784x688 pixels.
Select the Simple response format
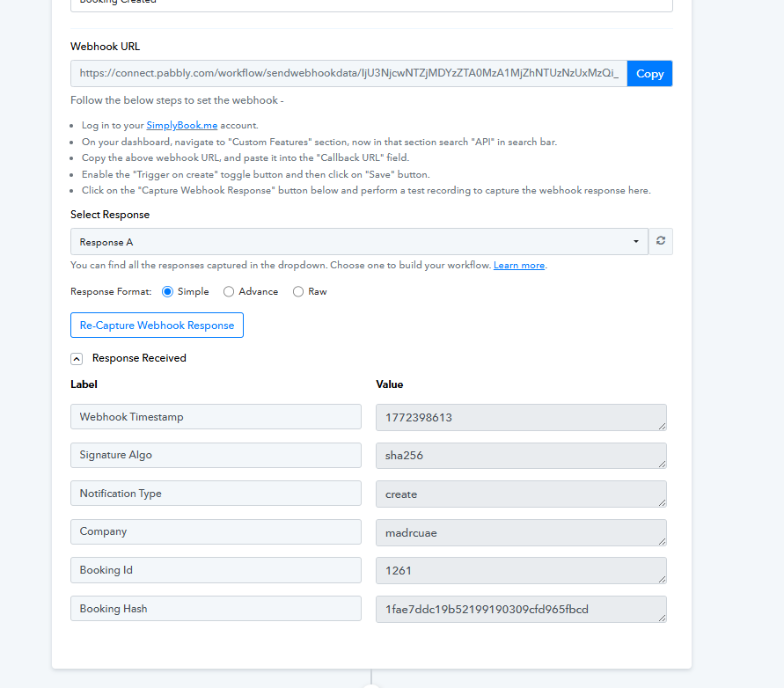(x=168, y=291)
